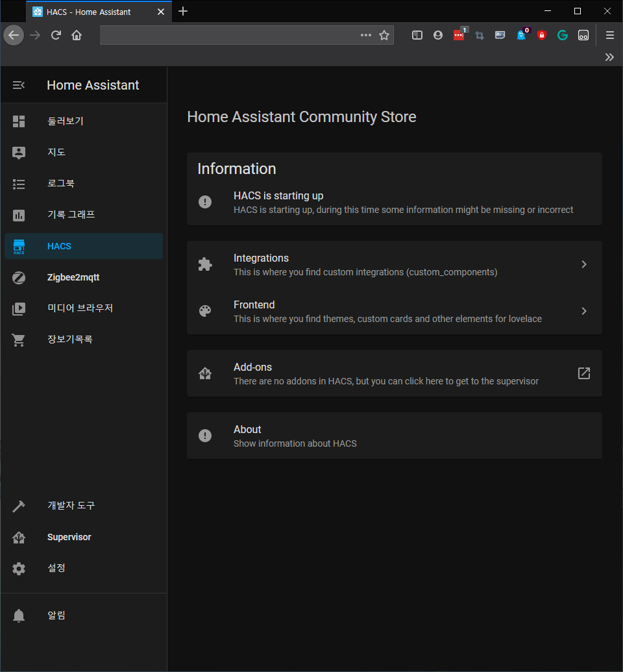Open a new browser tab

(183, 11)
